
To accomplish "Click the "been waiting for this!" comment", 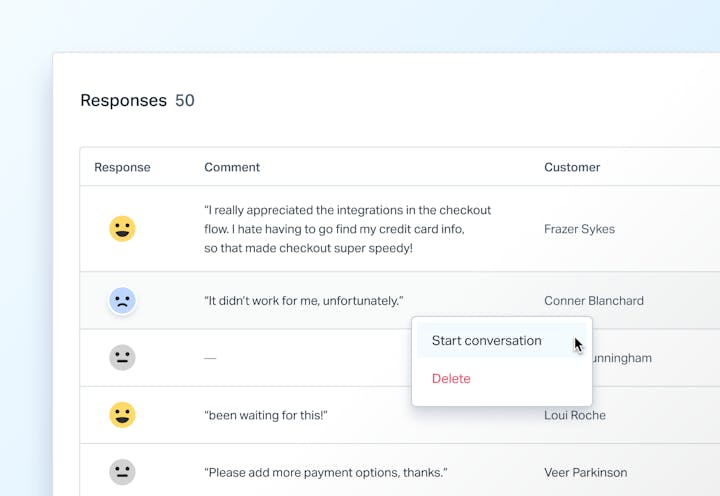I will [x=266, y=415].
